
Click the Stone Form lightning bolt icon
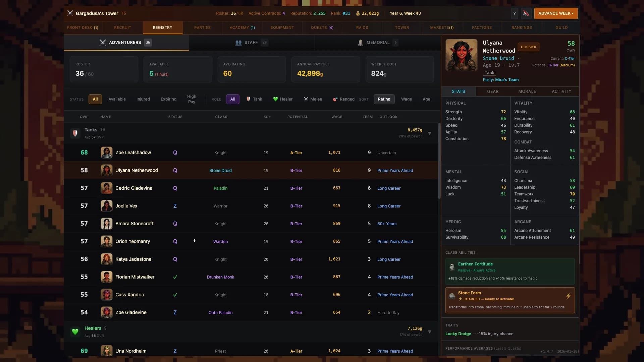[x=568, y=296]
